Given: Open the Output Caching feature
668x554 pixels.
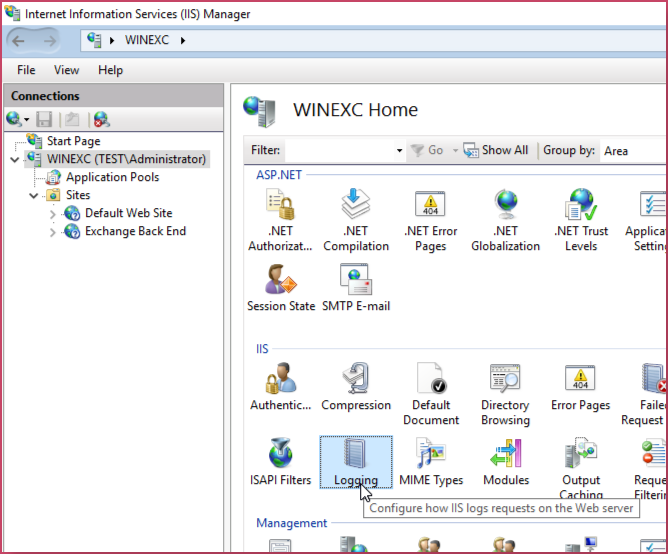Looking at the screenshot, I should coord(581,468).
